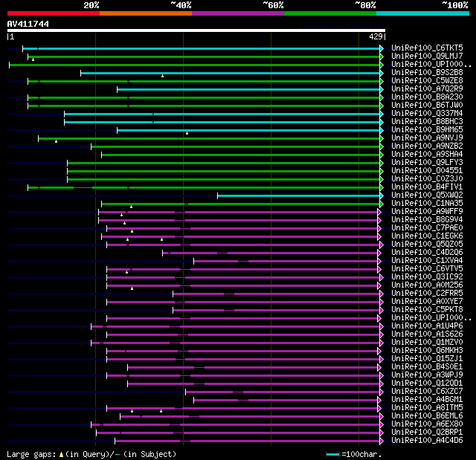Open the UniRef100_B9HM65 entry
476x460 pixels.
click(x=427, y=130)
